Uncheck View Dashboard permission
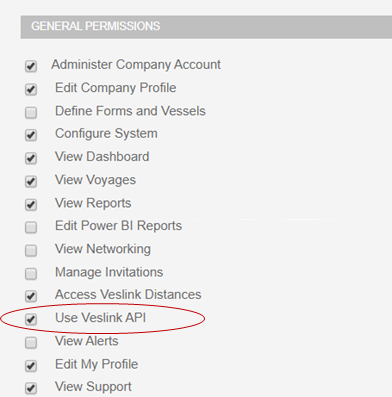Viewport: 392px width, 397px height. click(31, 158)
